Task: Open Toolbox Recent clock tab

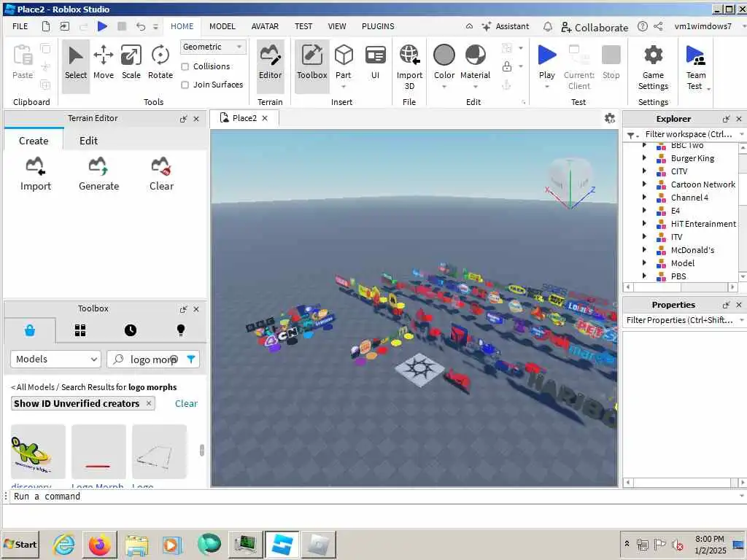Action: point(130,330)
